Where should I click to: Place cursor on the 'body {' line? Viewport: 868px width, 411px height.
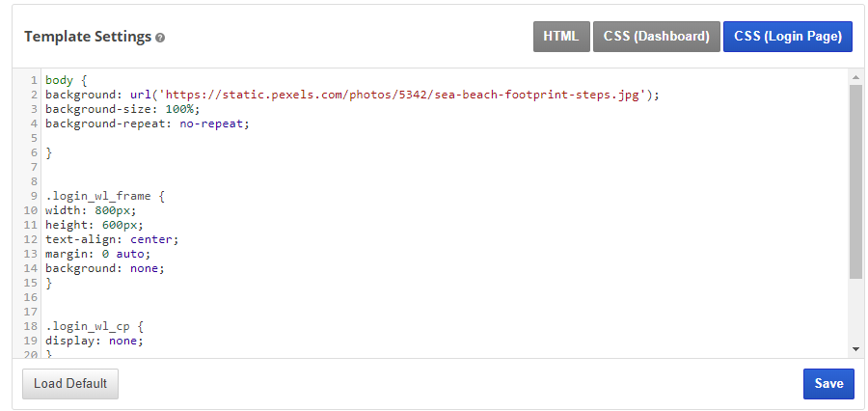(x=66, y=80)
